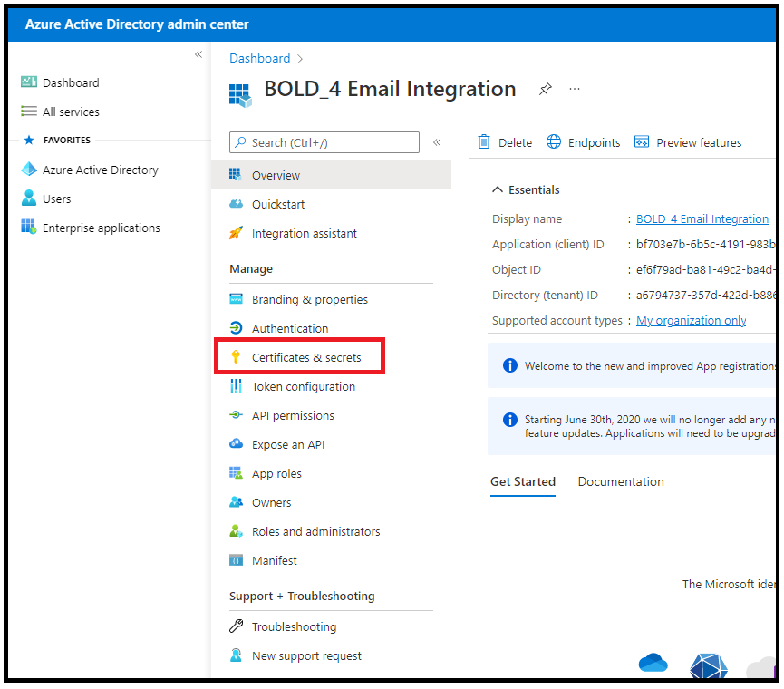Open All services in the left sidebar
The image size is (784, 689).
[x=71, y=112]
